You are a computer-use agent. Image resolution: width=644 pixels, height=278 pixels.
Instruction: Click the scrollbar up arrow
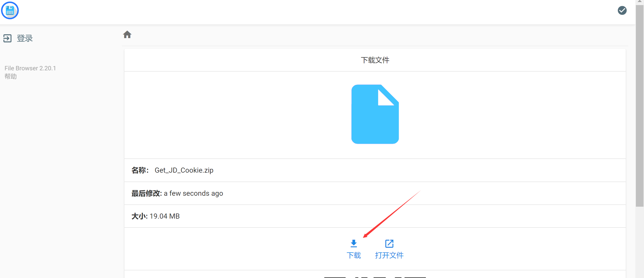click(x=639, y=2)
